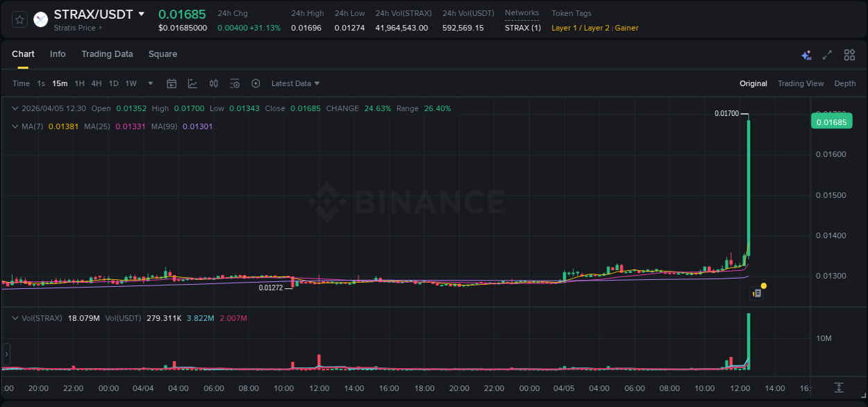This screenshot has height=407, width=868.
Task: Click the hexagon token alert icon
Action: (256, 83)
